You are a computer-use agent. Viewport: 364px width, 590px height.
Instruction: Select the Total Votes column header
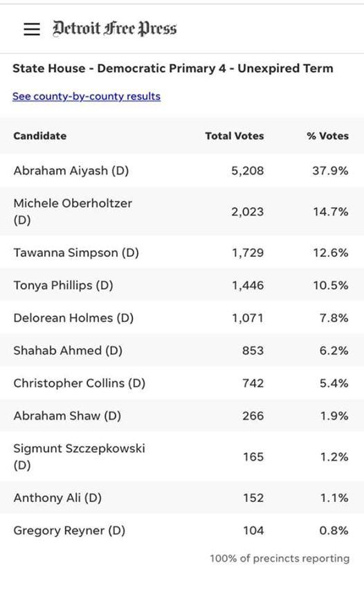point(235,136)
